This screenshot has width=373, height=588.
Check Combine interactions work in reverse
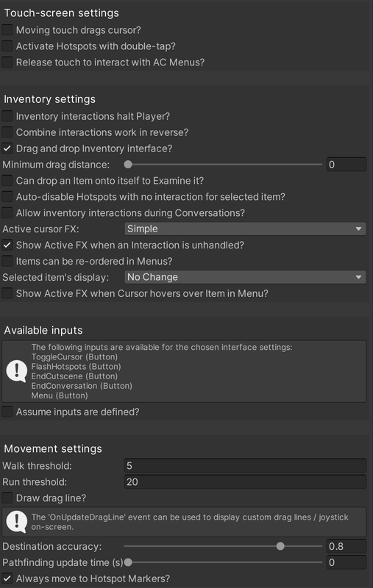tap(7, 132)
